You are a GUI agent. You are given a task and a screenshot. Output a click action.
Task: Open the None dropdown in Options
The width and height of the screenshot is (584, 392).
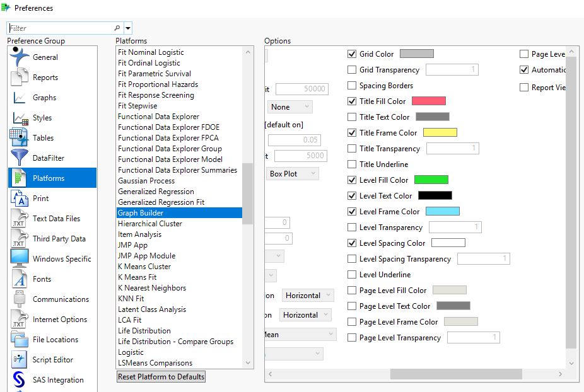coord(289,107)
